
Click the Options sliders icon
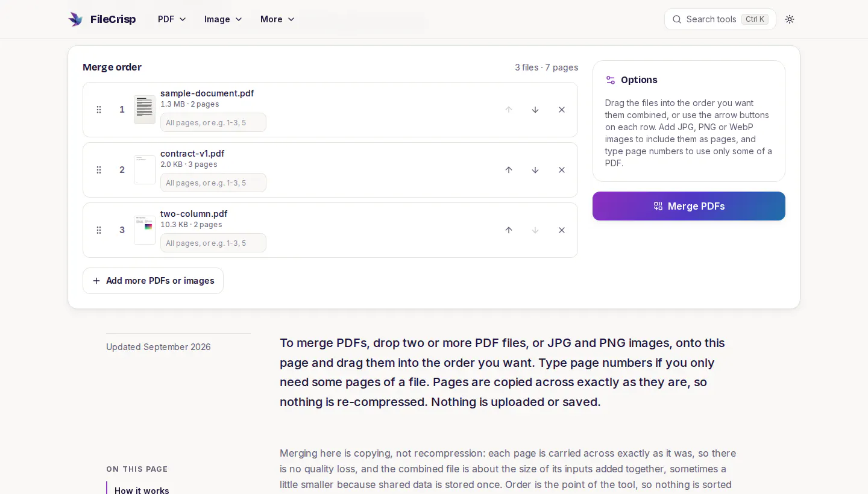(611, 80)
